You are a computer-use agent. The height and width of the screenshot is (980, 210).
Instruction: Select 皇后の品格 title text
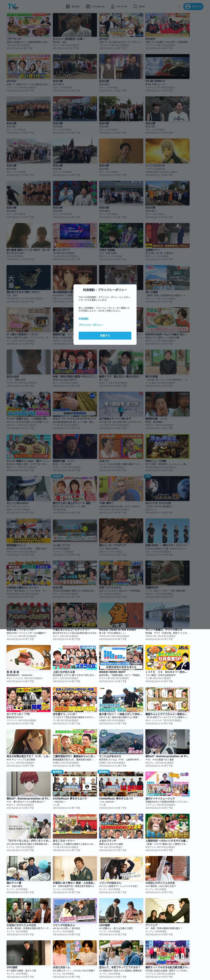(x=13, y=377)
